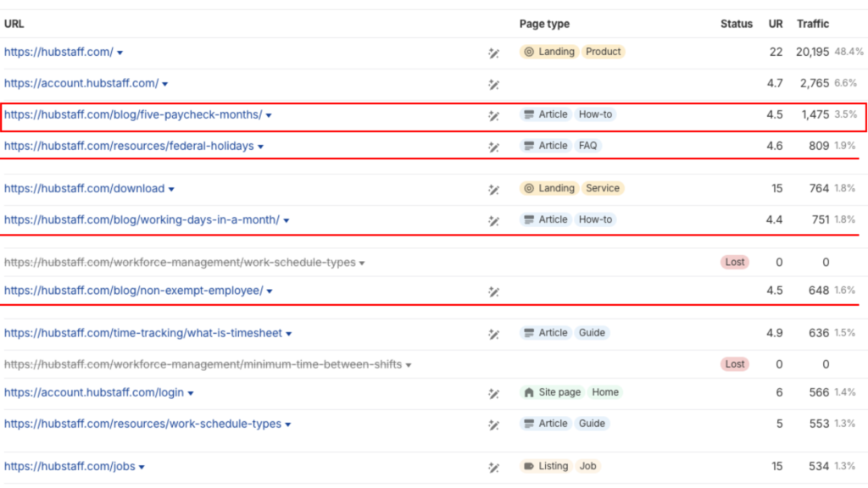Expand dropdown arrow beside minimum-time-between-shifts URL

coord(409,365)
